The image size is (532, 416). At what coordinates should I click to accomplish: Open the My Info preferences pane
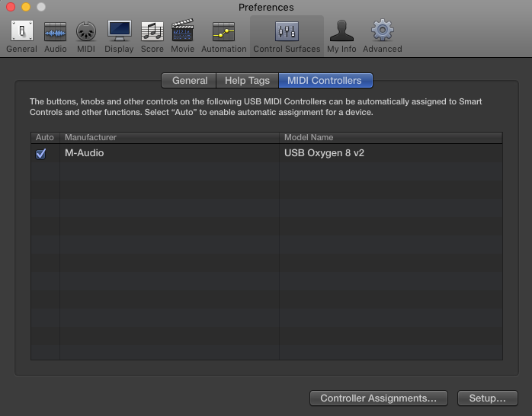point(341,36)
